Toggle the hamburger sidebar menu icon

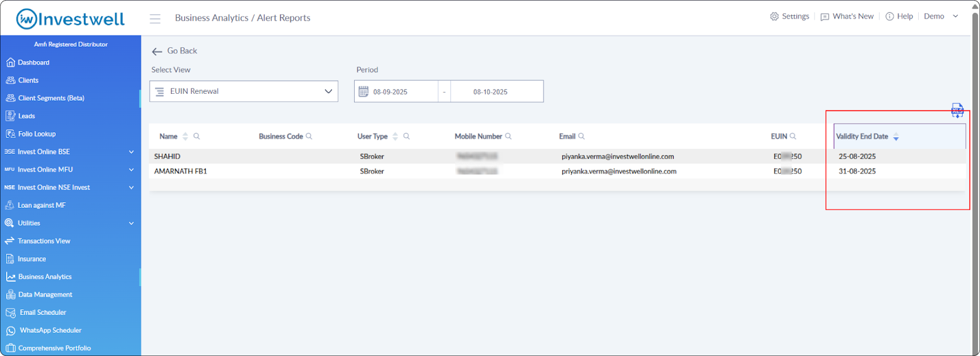coord(155,18)
